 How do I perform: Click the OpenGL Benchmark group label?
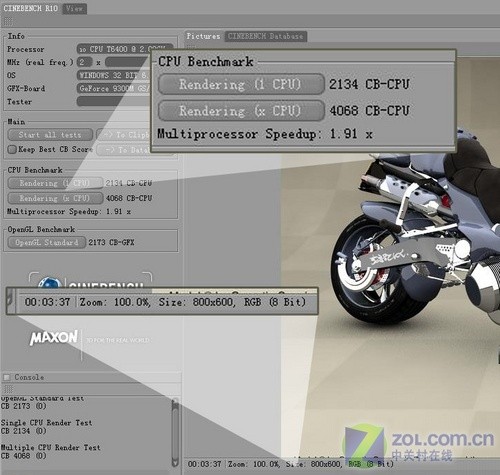pos(41,229)
